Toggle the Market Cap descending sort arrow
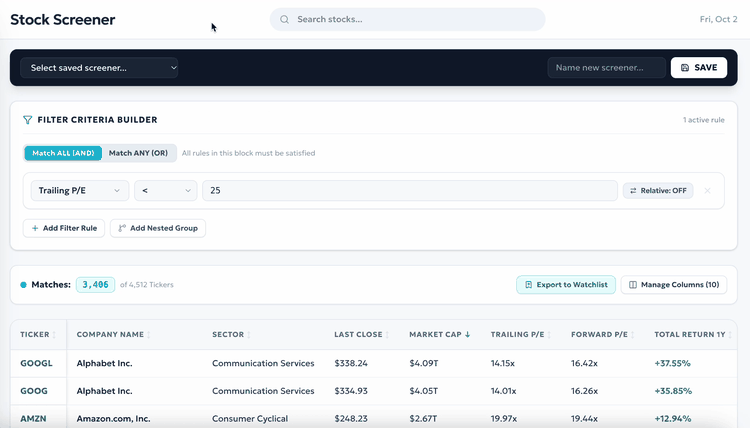750x428 pixels. tap(467, 335)
